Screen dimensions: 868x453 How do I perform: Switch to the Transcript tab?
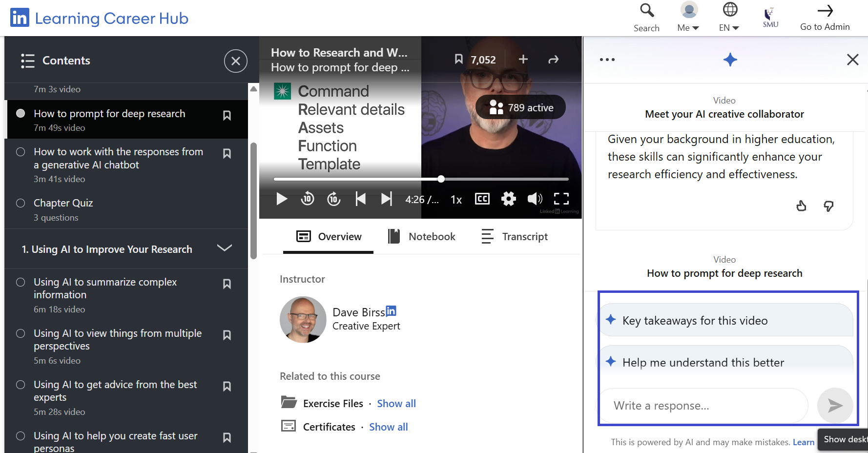(x=515, y=237)
